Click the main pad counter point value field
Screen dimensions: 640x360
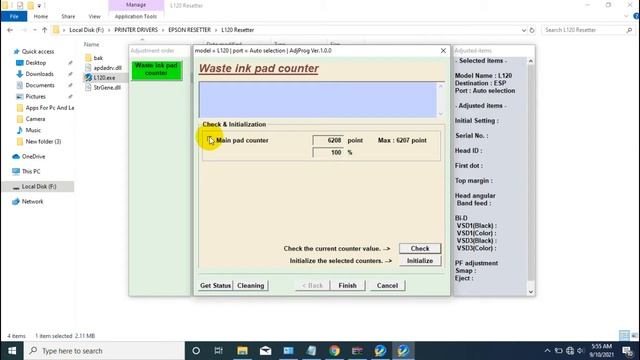328,140
